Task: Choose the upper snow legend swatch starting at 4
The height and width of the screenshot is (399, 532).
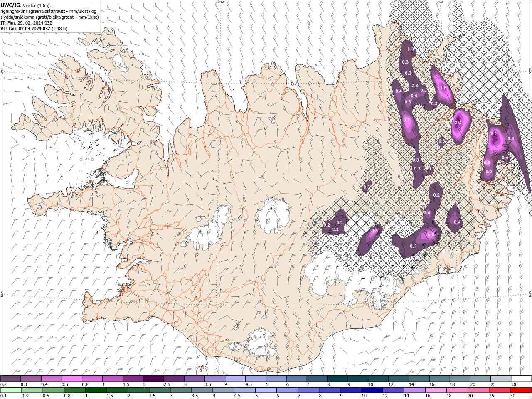Action: coord(235,379)
